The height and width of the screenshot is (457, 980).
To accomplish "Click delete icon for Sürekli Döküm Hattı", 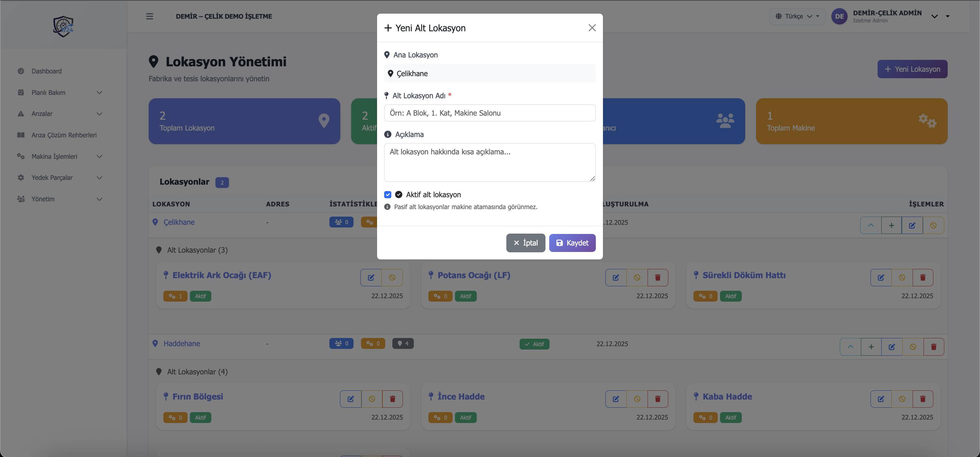I will click(x=922, y=277).
